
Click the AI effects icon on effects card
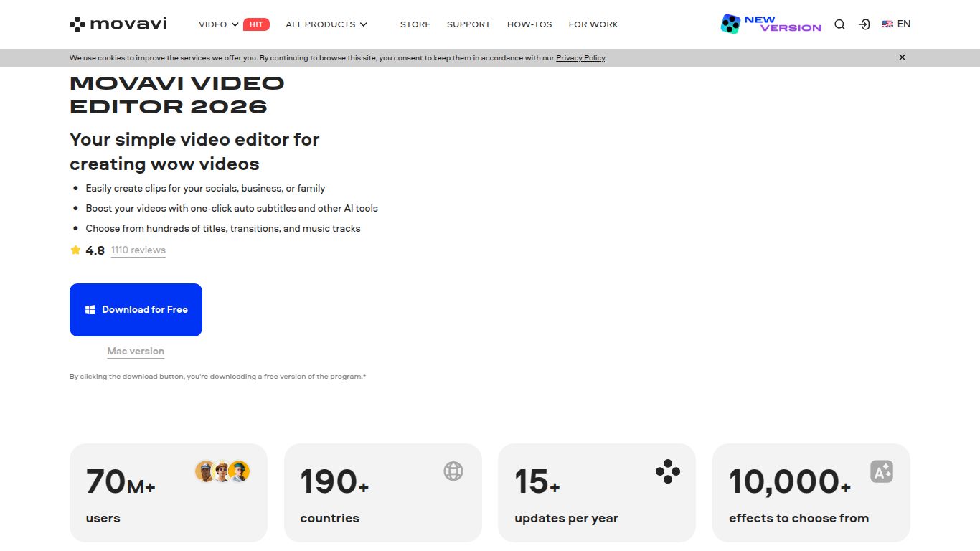click(x=882, y=471)
